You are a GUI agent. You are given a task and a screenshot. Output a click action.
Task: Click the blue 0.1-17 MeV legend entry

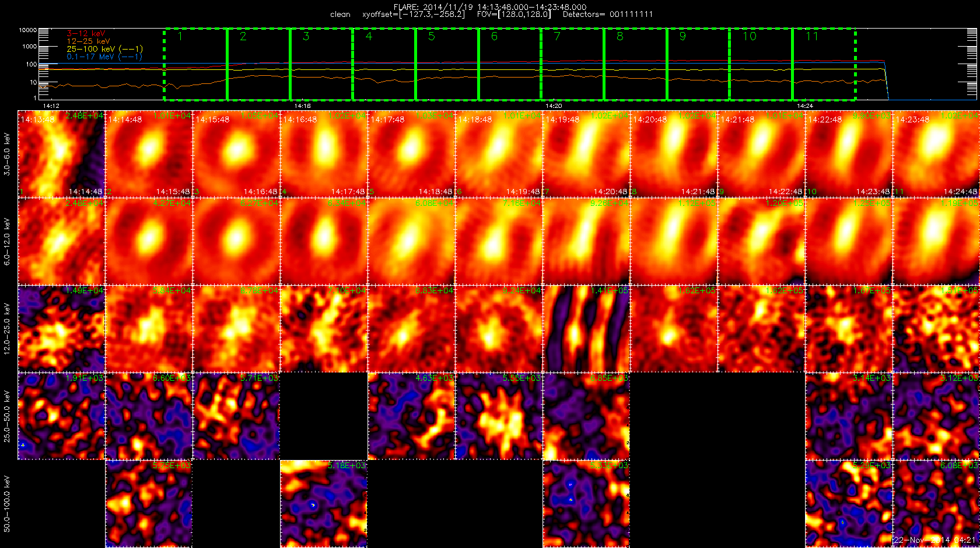click(x=104, y=57)
